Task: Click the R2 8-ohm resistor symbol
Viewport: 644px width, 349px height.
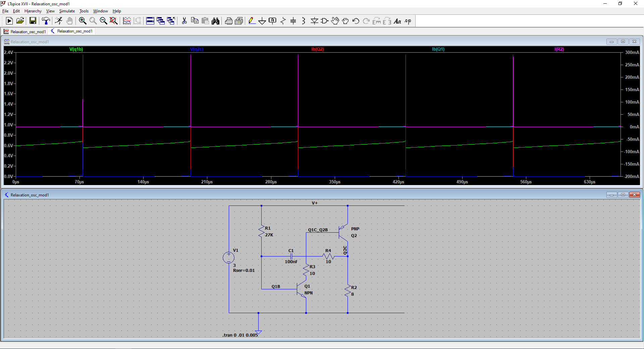Action: point(347,291)
